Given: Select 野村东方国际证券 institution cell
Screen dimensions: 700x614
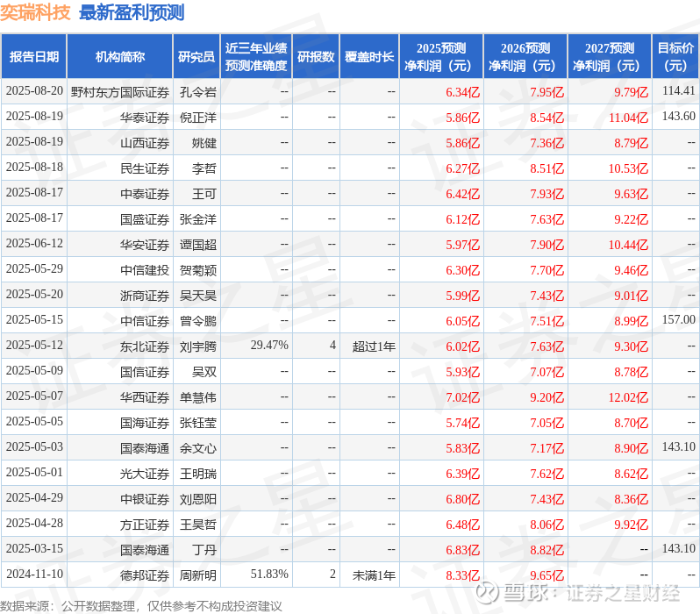Looking at the screenshot, I should click(x=120, y=92).
